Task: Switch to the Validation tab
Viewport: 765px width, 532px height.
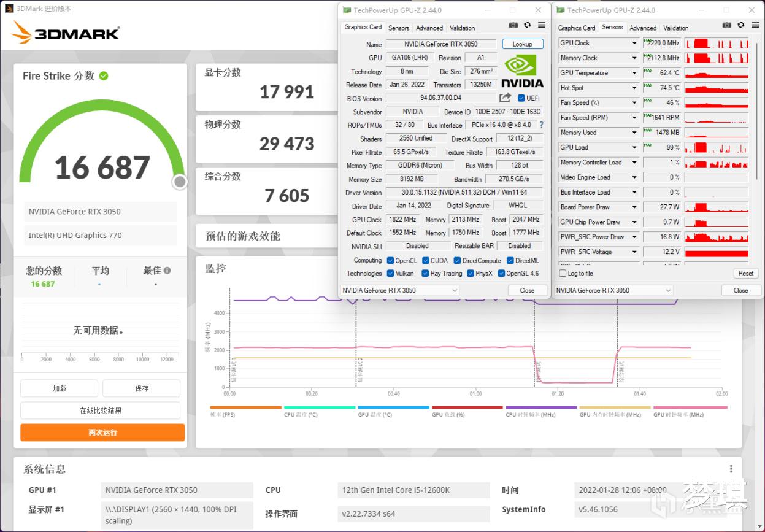Action: [462, 28]
